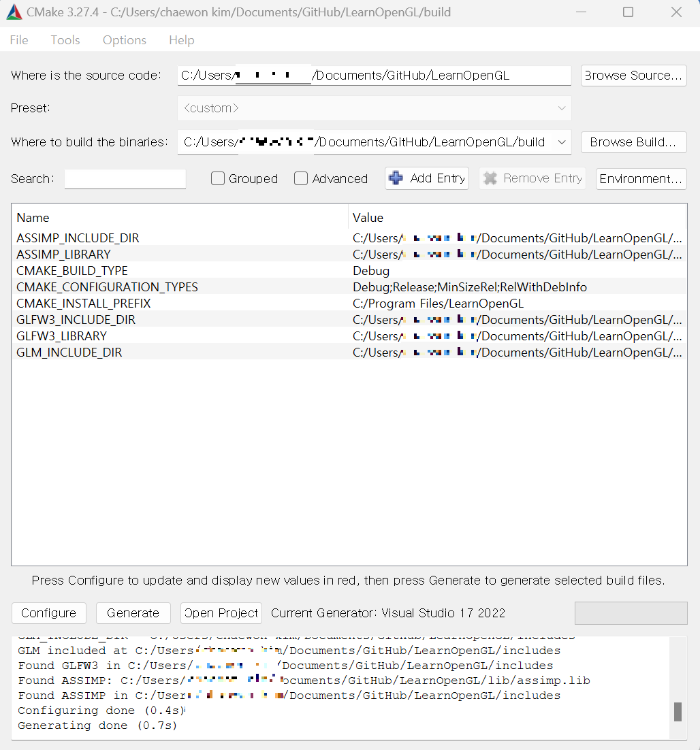Screen dimensions: 700x750
Task: Click the grey Remove Entry icon
Action: coord(490,178)
